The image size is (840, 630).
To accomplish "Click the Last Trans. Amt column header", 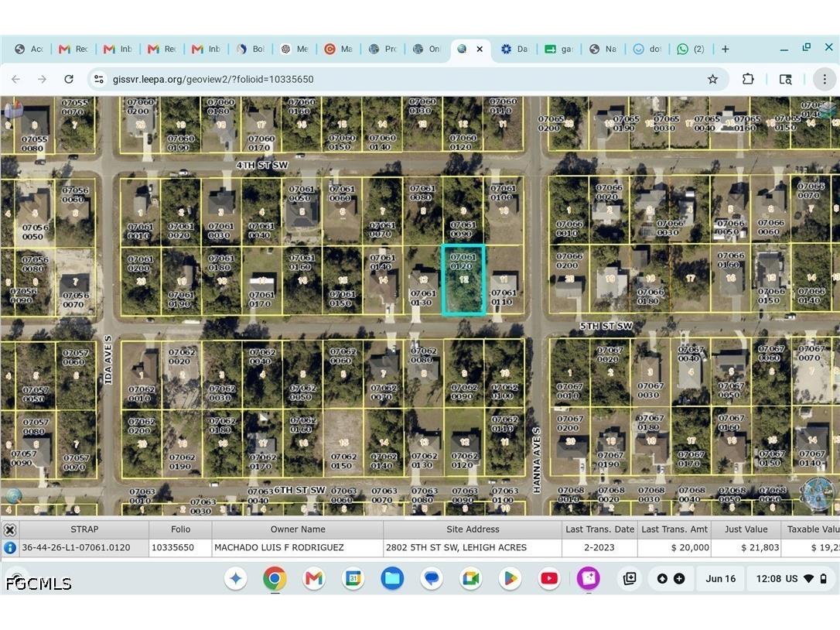I will pos(674,529).
